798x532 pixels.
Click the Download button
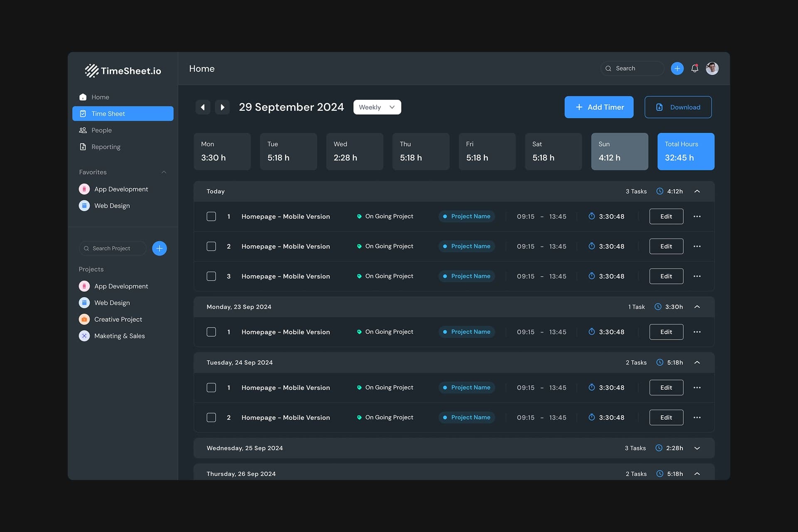[x=678, y=107]
